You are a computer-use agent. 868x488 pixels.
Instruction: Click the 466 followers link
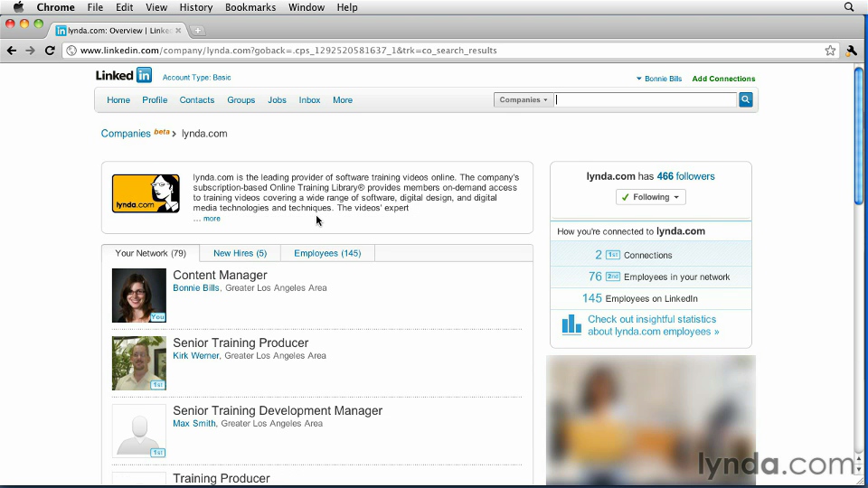(x=686, y=176)
